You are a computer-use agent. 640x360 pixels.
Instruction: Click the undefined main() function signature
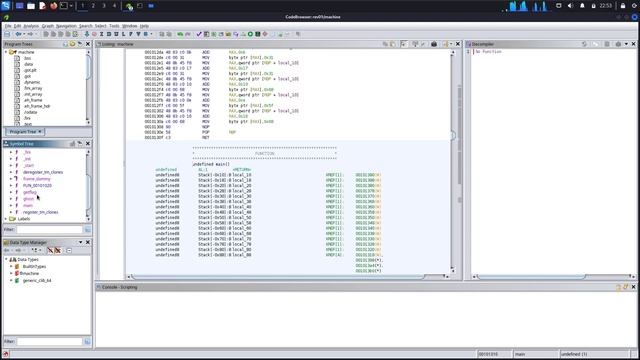tap(211, 164)
